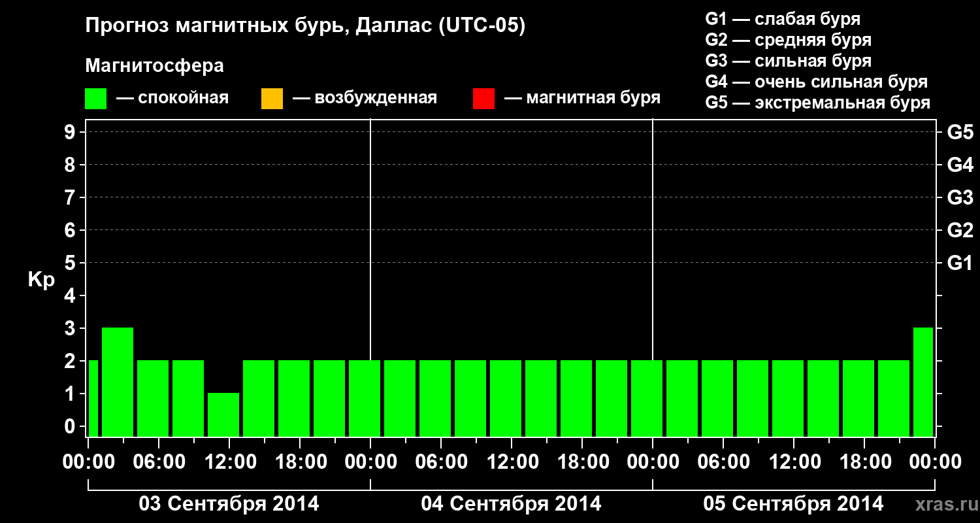Viewport: 980px width, 523px height.
Task: Click the '03 Сентября 2014' date label
Action: tap(229, 503)
